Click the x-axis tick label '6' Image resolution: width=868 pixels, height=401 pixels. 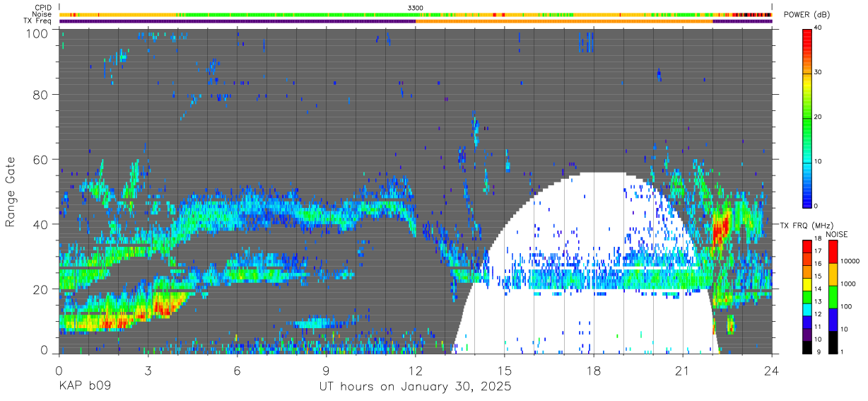(x=237, y=370)
